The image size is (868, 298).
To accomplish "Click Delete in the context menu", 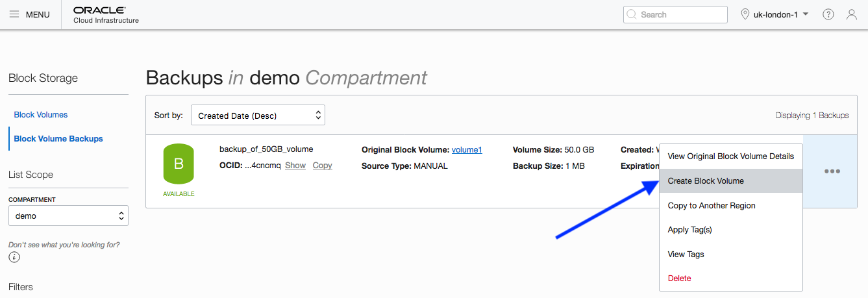I will pyautogui.click(x=679, y=279).
